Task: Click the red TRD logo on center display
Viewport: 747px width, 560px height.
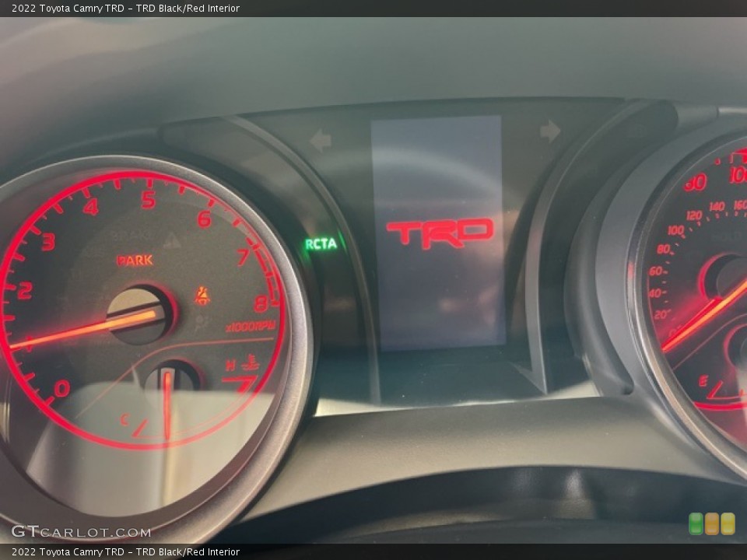Action: [x=440, y=233]
